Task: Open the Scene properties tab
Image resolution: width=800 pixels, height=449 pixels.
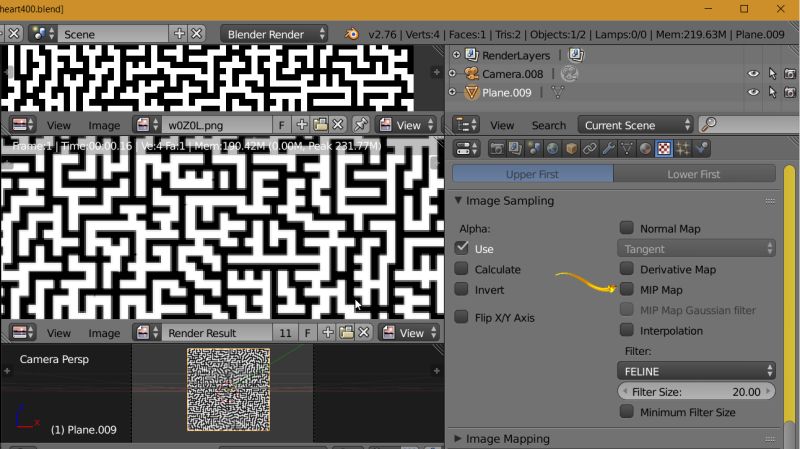Action: click(534, 149)
